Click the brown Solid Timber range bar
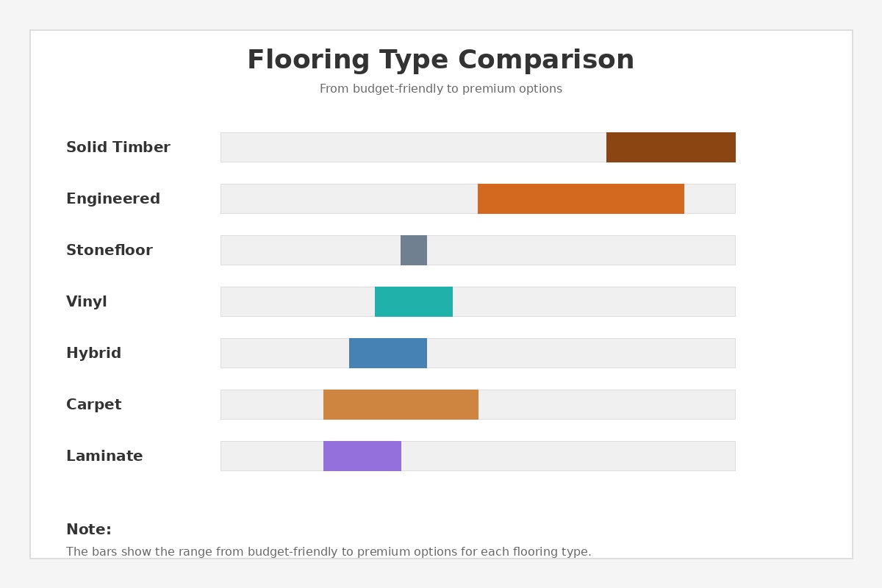The height and width of the screenshot is (588, 882). (x=670, y=147)
